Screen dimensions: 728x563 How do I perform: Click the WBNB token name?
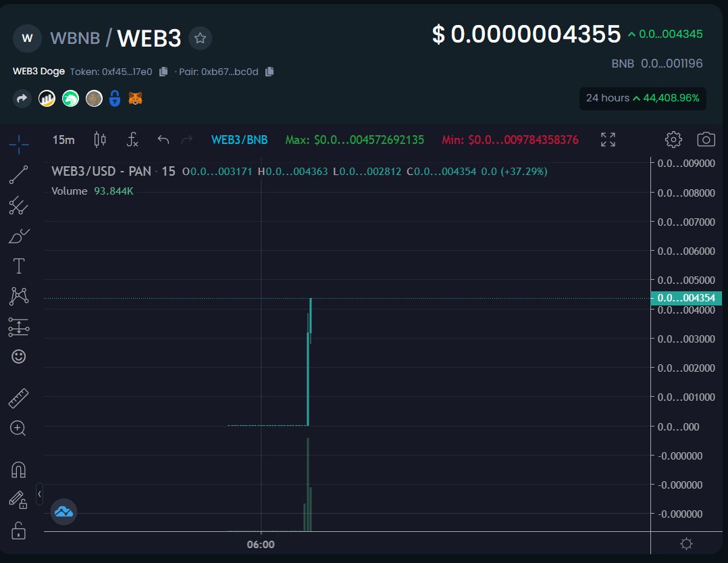point(75,38)
